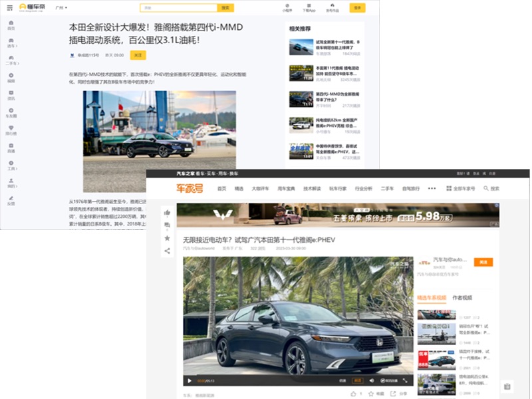Screen dimensions: 532x399
Task: Open the video quality selector in player
Action: (358, 380)
